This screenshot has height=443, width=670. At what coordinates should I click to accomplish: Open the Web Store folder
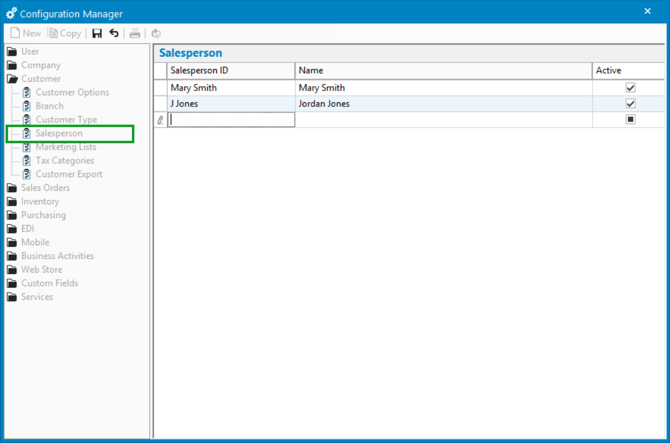click(43, 269)
